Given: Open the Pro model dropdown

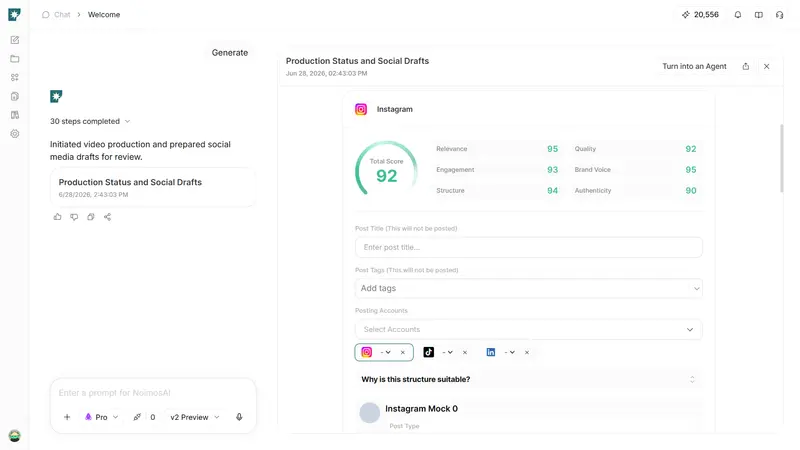Looking at the screenshot, I should tap(101, 417).
